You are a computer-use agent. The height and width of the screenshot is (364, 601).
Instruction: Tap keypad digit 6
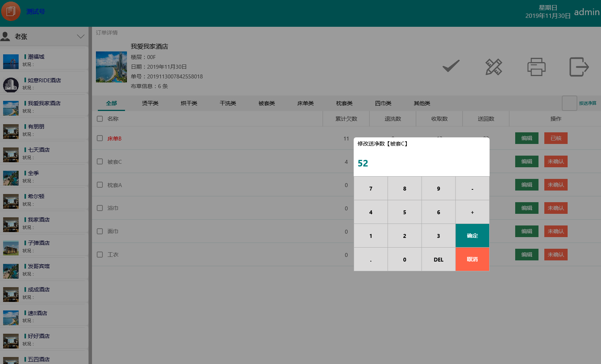438,212
